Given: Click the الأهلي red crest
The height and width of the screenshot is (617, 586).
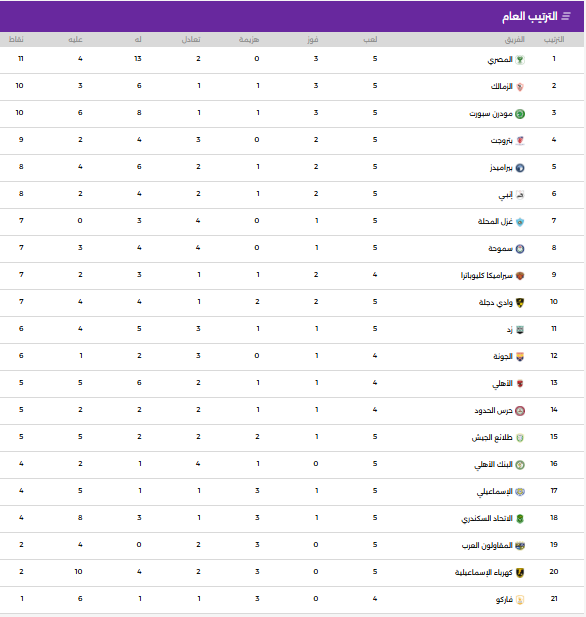Looking at the screenshot, I should tap(520, 384).
